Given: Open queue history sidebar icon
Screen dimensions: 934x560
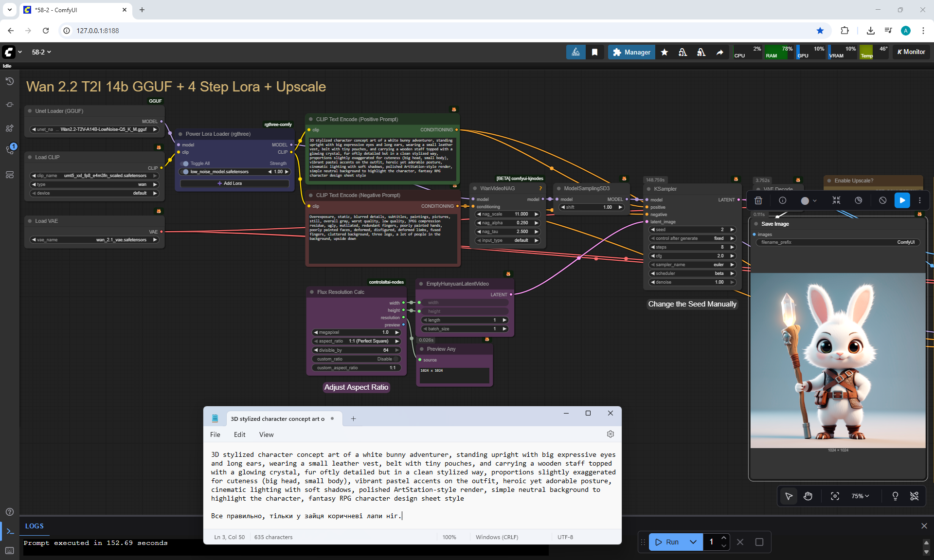Looking at the screenshot, I should (x=9, y=81).
